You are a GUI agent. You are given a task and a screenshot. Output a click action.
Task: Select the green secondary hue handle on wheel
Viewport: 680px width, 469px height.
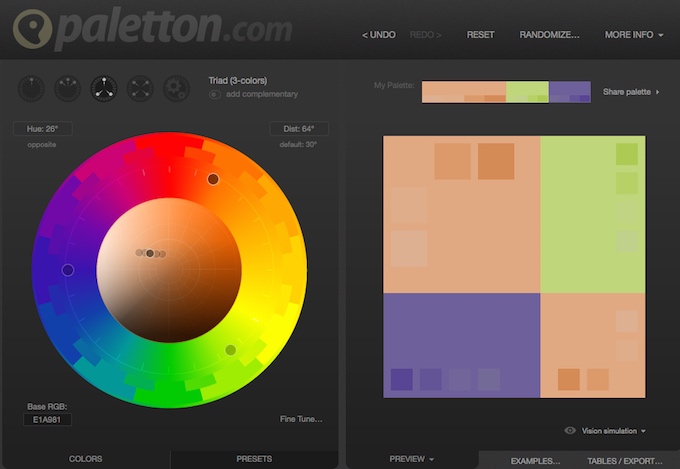tap(231, 350)
